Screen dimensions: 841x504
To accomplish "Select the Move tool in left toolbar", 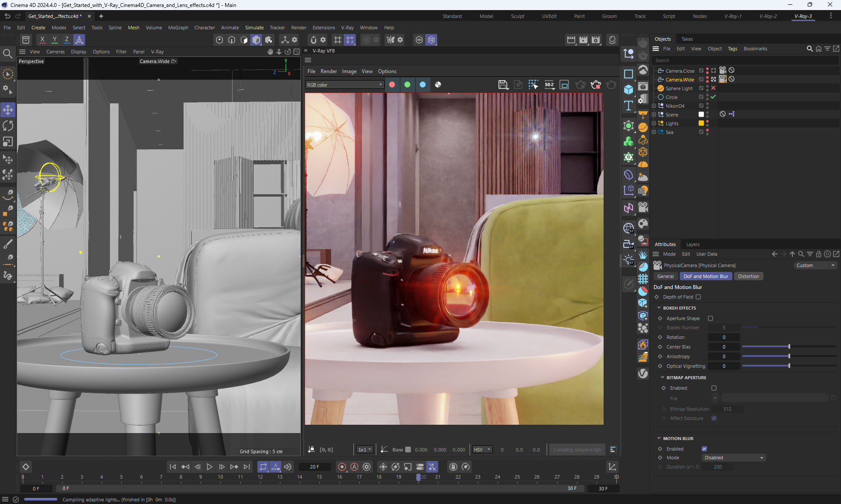I will coord(8,110).
